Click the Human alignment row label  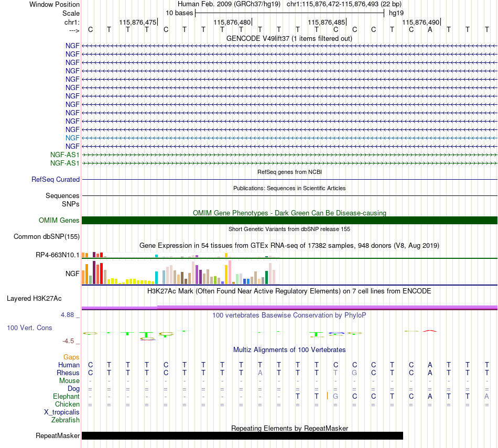(x=69, y=365)
